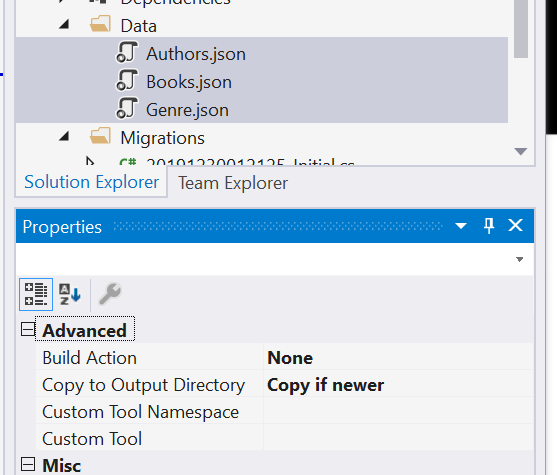Switch to the Team Explorer tab
Viewport: 557px width, 475px height.
pyautogui.click(x=233, y=183)
